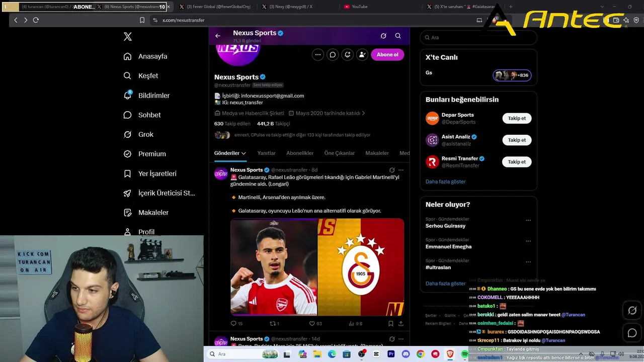This screenshot has width=644, height=362.
Task: Open the three-dot menu beside Emmanuel Emegha
Action: (x=528, y=241)
